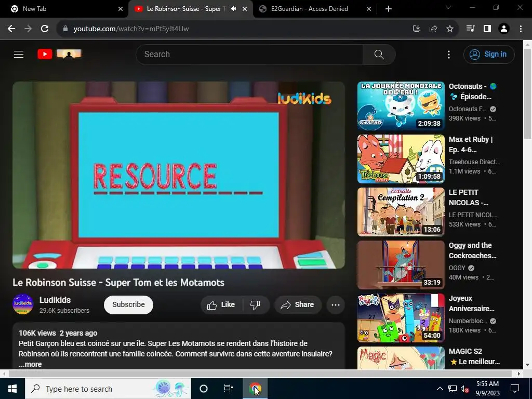Close the E2Guardian tab
The image size is (532, 399).
[369, 9]
